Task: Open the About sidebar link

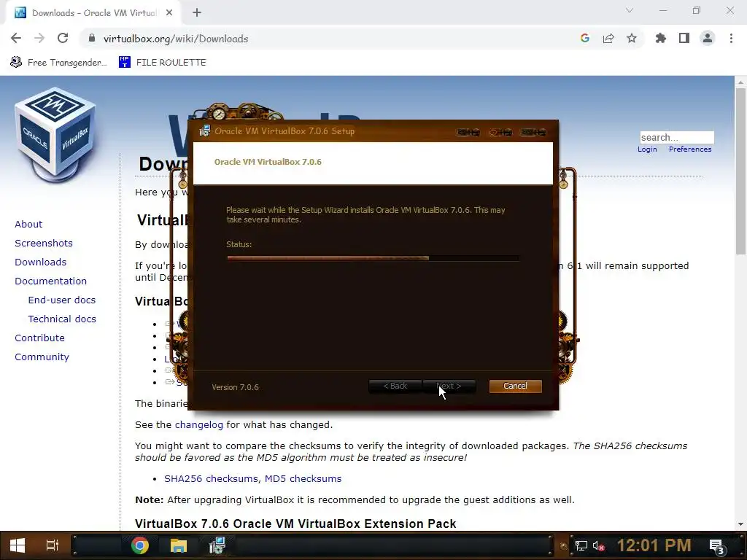Action: (x=28, y=224)
